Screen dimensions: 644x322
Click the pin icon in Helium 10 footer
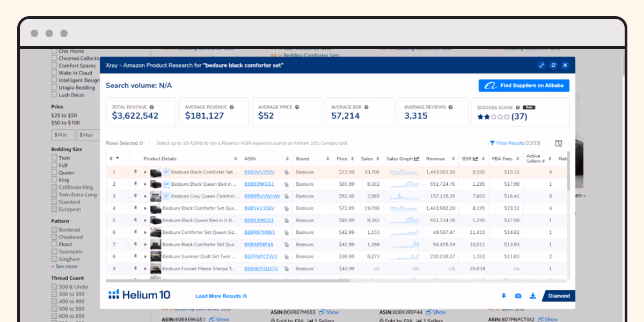503,296
